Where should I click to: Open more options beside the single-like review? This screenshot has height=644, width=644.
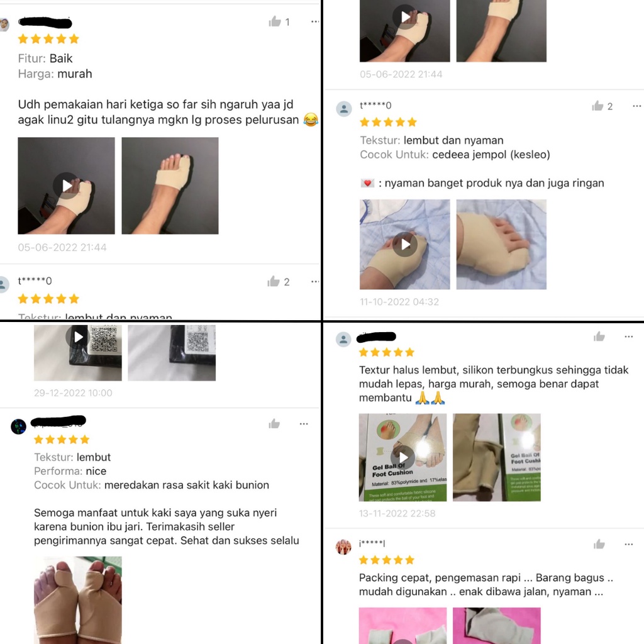(315, 21)
